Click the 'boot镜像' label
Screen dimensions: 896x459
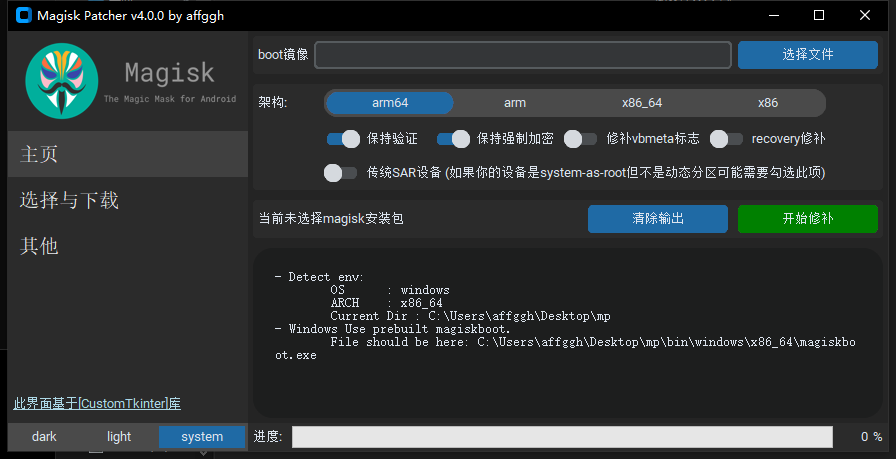pos(283,55)
